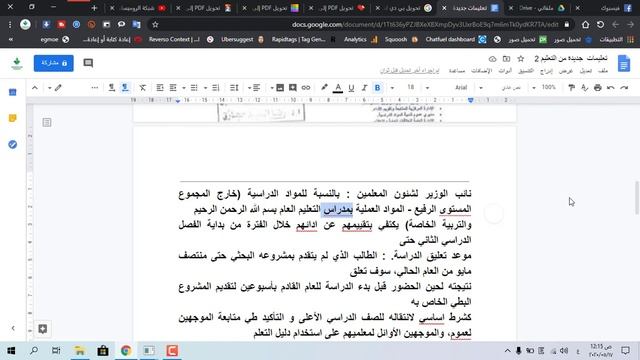This screenshot has width=640, height=360.
Task: Click the document title field
Action: coord(571,58)
